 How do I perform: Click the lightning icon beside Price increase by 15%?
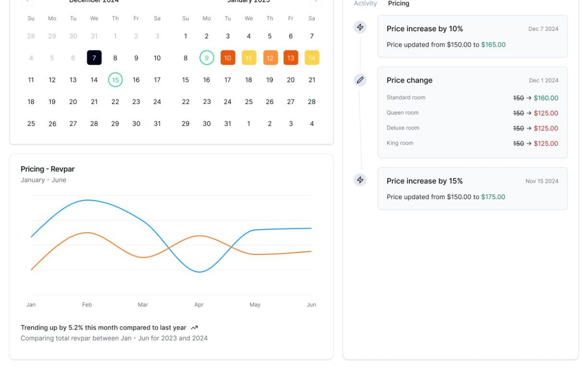[x=360, y=180]
